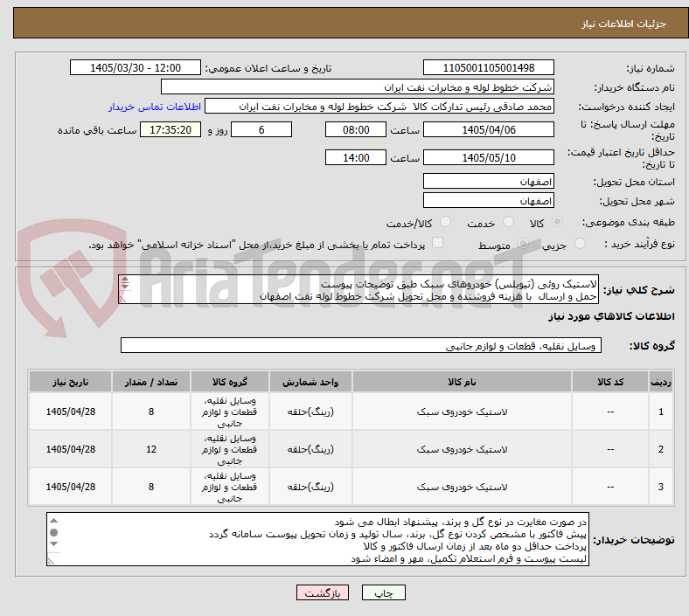Click the unit (رینگ)حلقه in row 2
The image size is (689, 616).
click(x=310, y=450)
